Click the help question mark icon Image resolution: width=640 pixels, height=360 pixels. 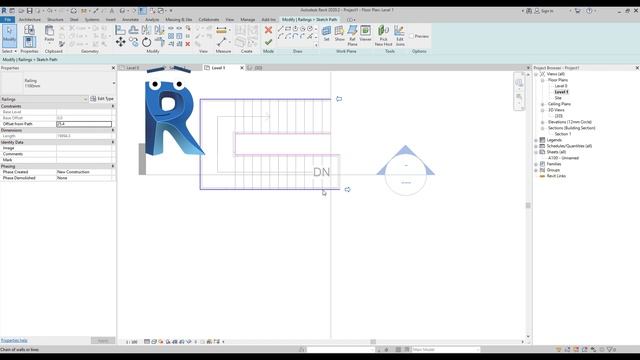[589, 11]
